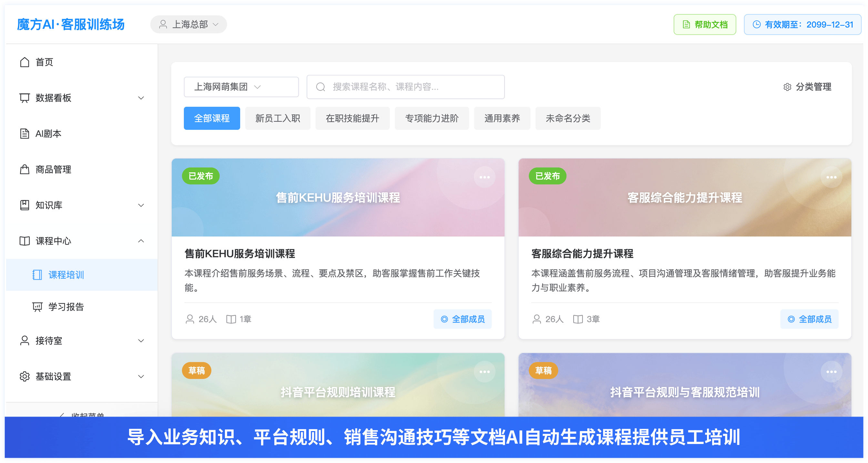The width and height of the screenshot is (868, 463).
Task: Expand the 数据看板 menu chevron
Action: pyautogui.click(x=141, y=98)
